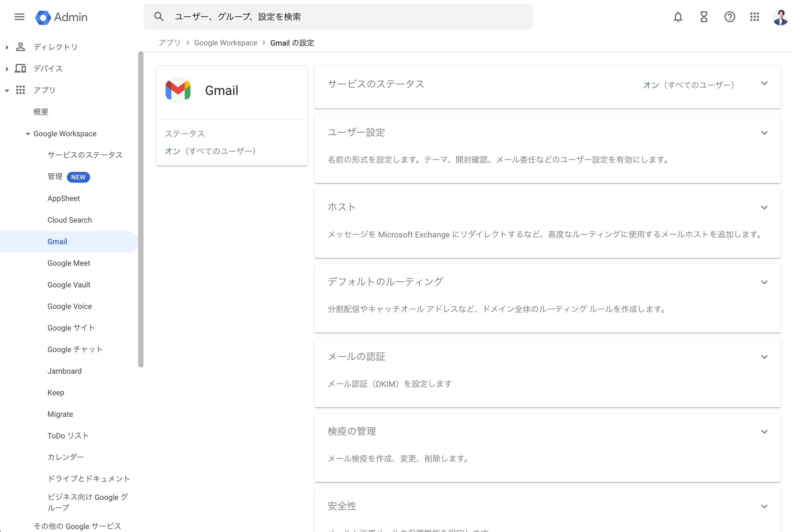This screenshot has height=532, width=793.
Task: Expand the デバイス sidebar section
Action: pyautogui.click(x=7, y=69)
